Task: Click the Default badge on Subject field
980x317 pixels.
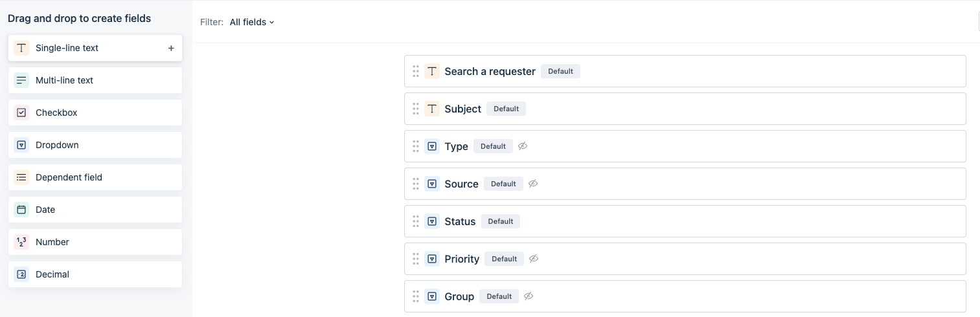Action: [x=506, y=109]
